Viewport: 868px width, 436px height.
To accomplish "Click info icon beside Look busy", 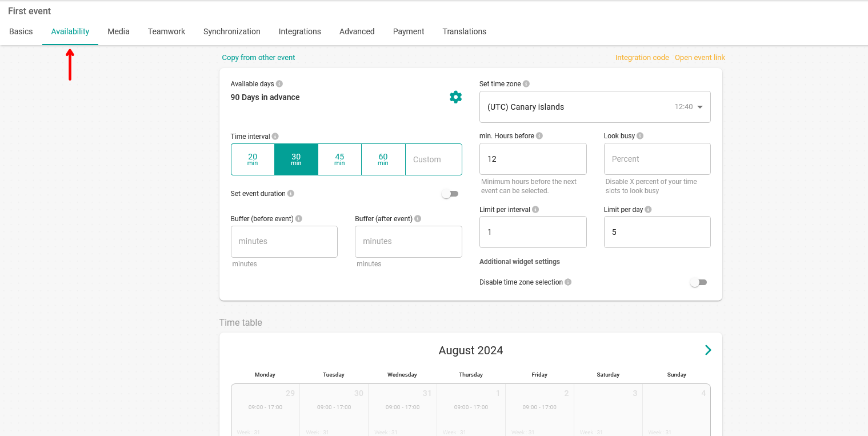I will click(x=640, y=136).
